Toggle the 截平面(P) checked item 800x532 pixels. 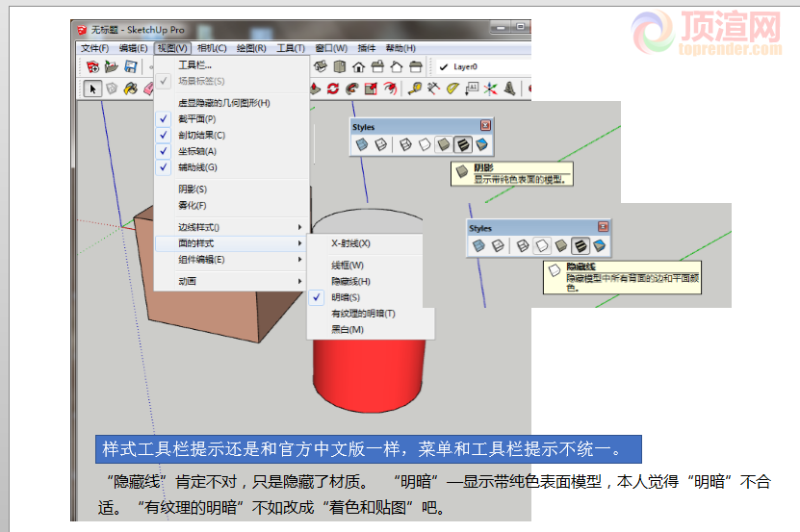(232, 119)
